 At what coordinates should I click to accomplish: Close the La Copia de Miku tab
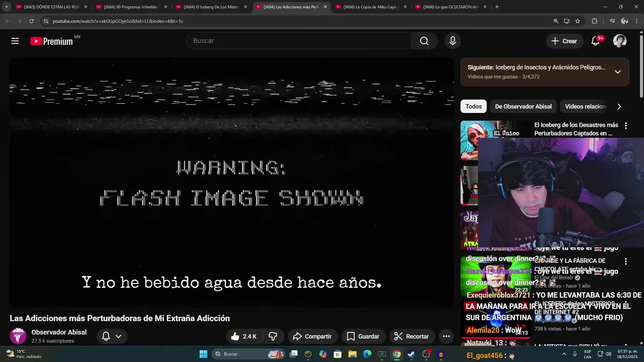(x=405, y=7)
